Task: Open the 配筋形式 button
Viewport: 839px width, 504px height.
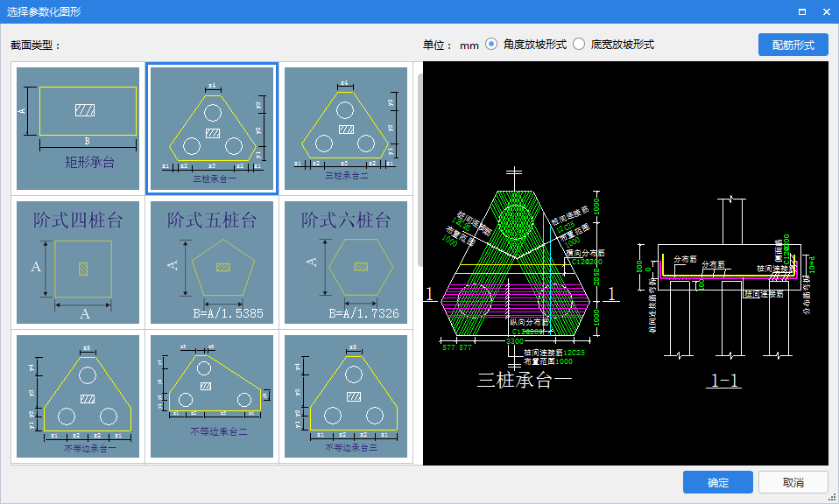Action: coord(793,45)
